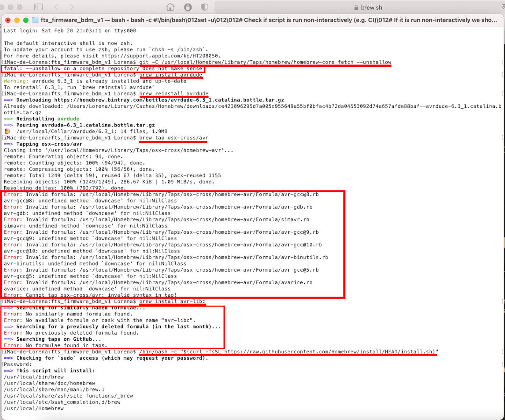Click 'remote: Total 1249 (delta 59)' line
The image size is (505, 420).
[113, 175]
